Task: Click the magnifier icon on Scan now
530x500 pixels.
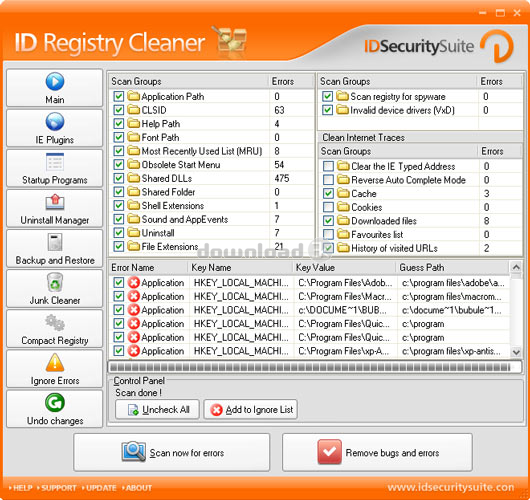Action: [x=134, y=452]
